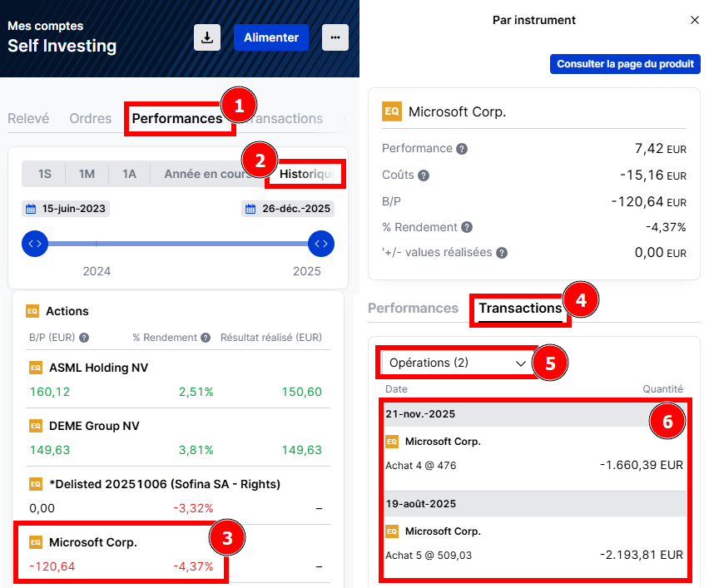Screen dimensions: 709x588
Task: Select the 1S period option
Action: coord(45,174)
